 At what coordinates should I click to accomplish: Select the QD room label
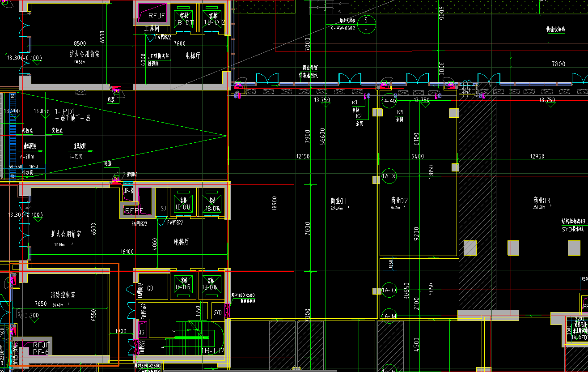[150, 288]
